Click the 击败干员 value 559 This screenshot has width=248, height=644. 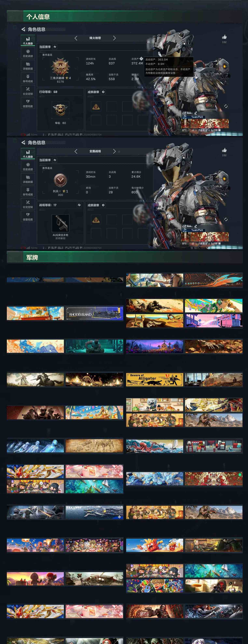pyautogui.click(x=112, y=79)
